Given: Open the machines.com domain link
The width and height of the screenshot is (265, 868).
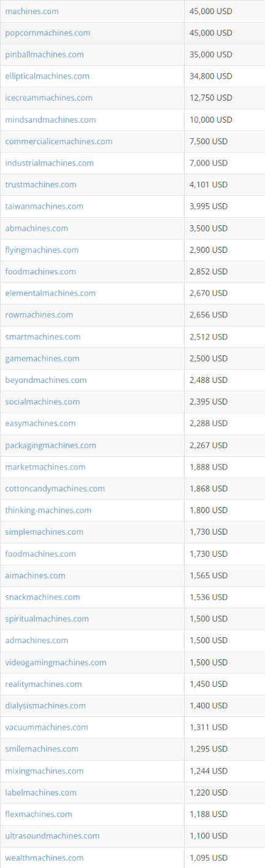Looking at the screenshot, I should click(x=33, y=11).
